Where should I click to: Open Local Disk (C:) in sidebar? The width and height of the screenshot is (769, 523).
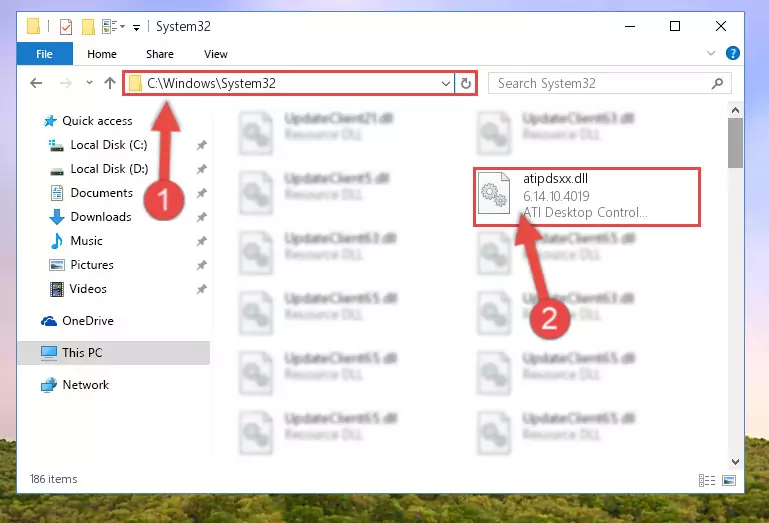coord(98,145)
